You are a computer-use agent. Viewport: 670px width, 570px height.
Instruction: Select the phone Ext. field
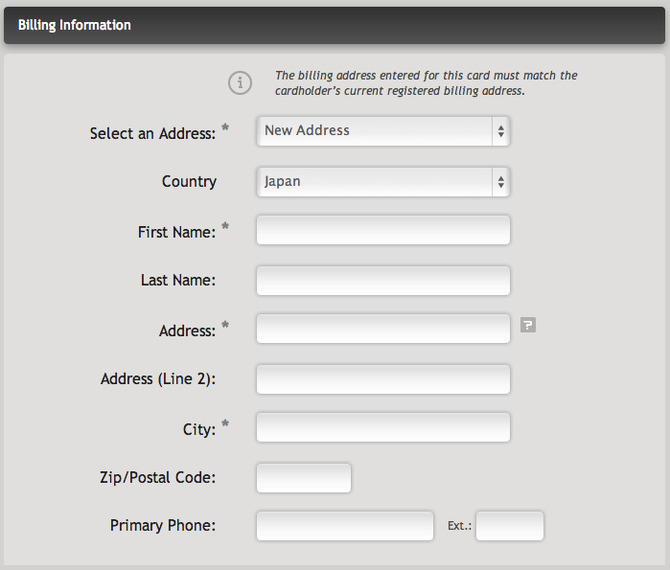coord(510,526)
